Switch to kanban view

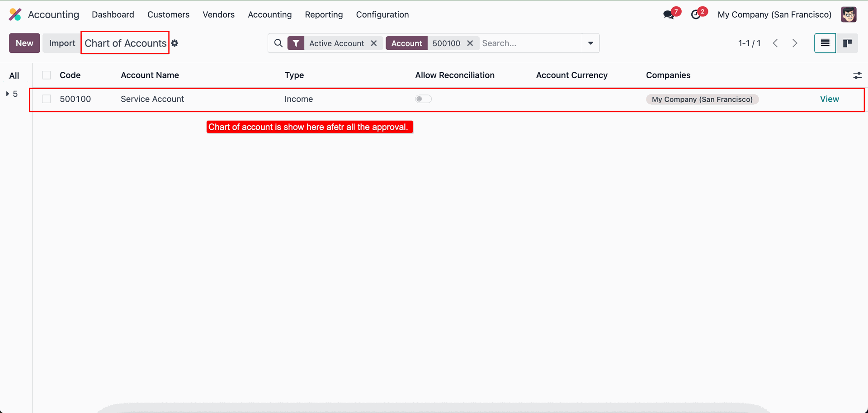(x=847, y=43)
